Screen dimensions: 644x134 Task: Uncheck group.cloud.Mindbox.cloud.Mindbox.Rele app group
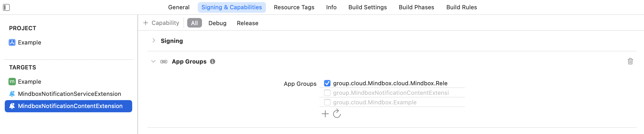point(327,83)
